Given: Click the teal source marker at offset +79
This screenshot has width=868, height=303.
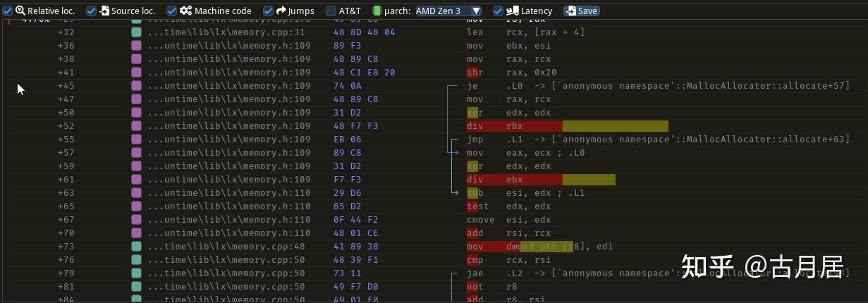Looking at the screenshot, I should 136,273.
